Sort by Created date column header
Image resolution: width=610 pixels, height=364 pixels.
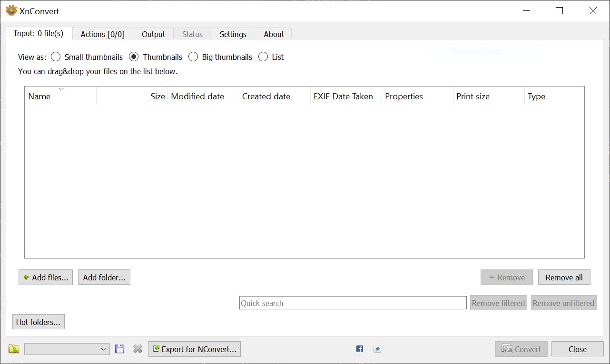pos(275,96)
